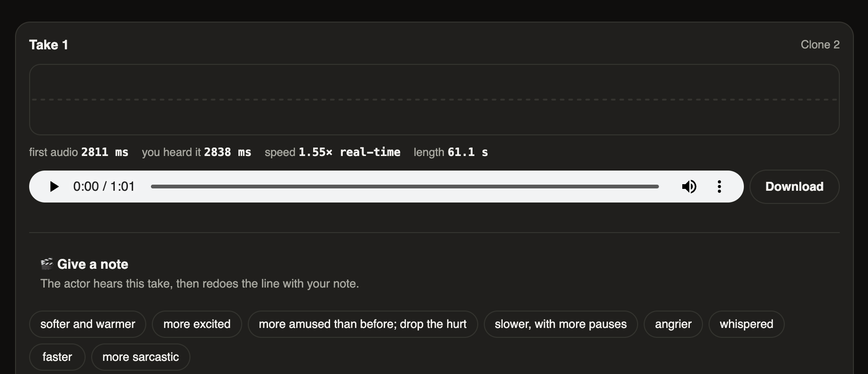Click the "you heard it 2838 ms" stat
The image size is (868, 374).
(197, 152)
